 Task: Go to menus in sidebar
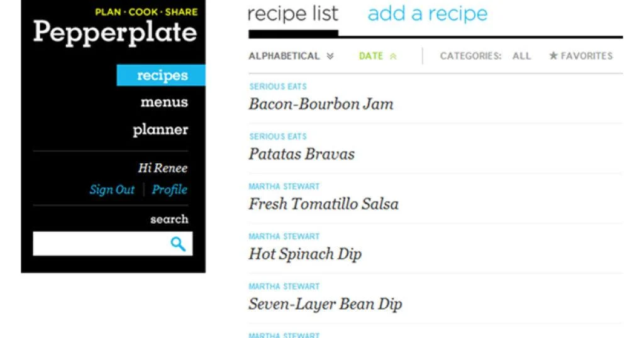(164, 102)
